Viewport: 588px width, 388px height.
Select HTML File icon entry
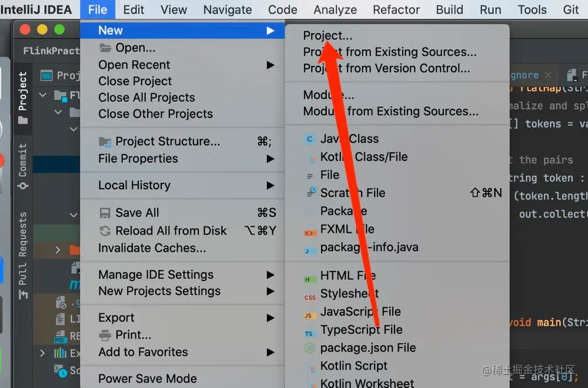coord(309,279)
